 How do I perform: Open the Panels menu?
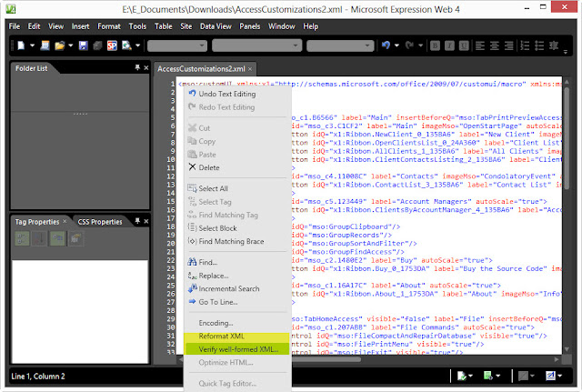click(250, 26)
